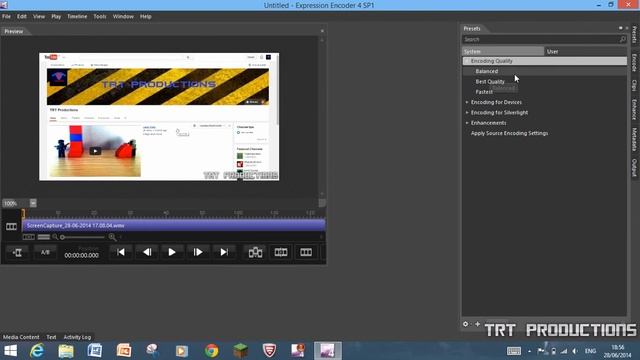
Task: Open the Windows Start button
Action: pos(10,351)
